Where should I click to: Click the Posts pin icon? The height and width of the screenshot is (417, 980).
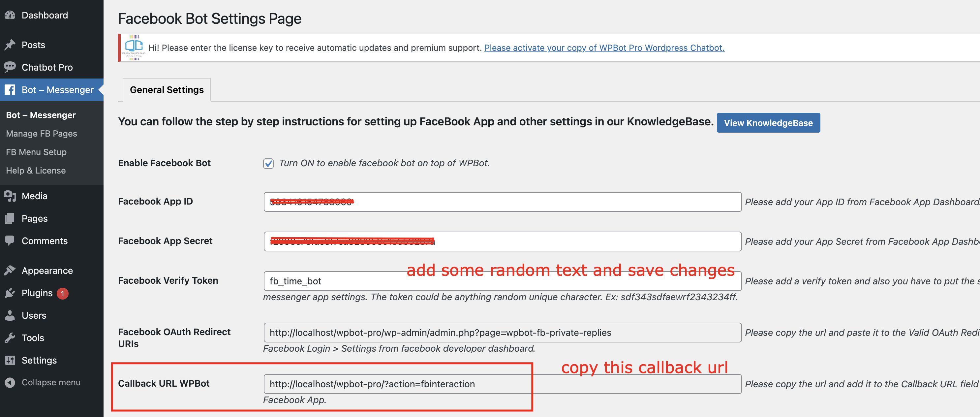pos(10,45)
